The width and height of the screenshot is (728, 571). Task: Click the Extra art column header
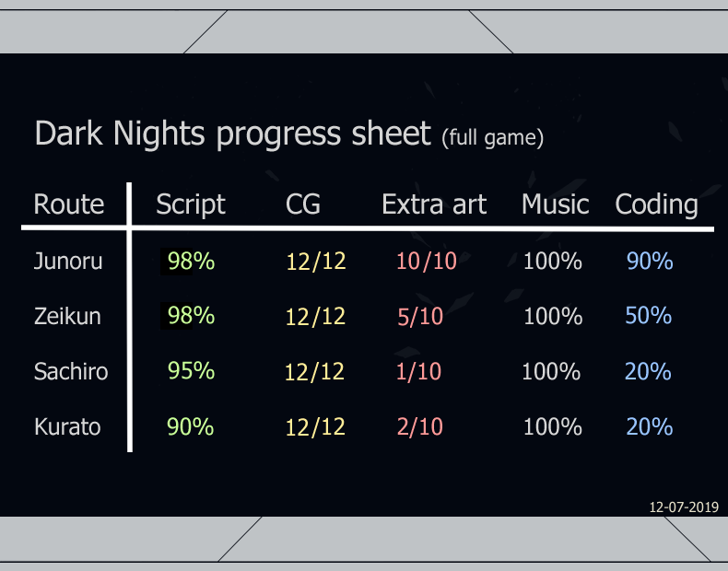[434, 204]
